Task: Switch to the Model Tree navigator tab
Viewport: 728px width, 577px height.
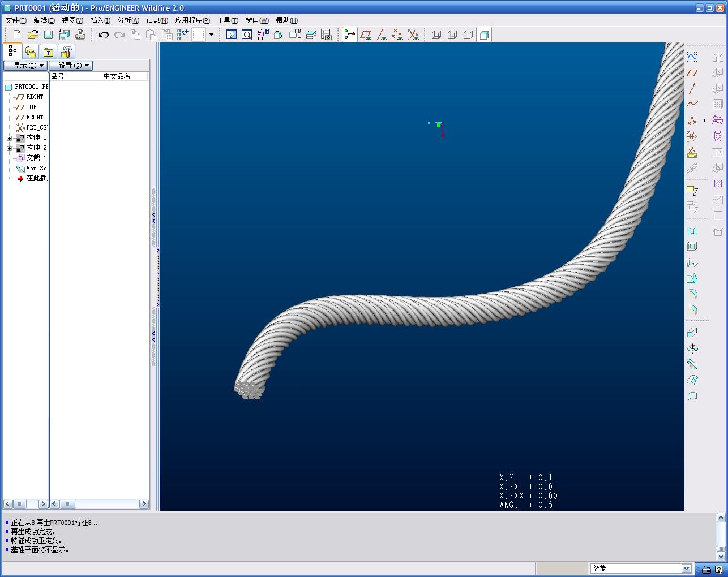Action: 12,51
